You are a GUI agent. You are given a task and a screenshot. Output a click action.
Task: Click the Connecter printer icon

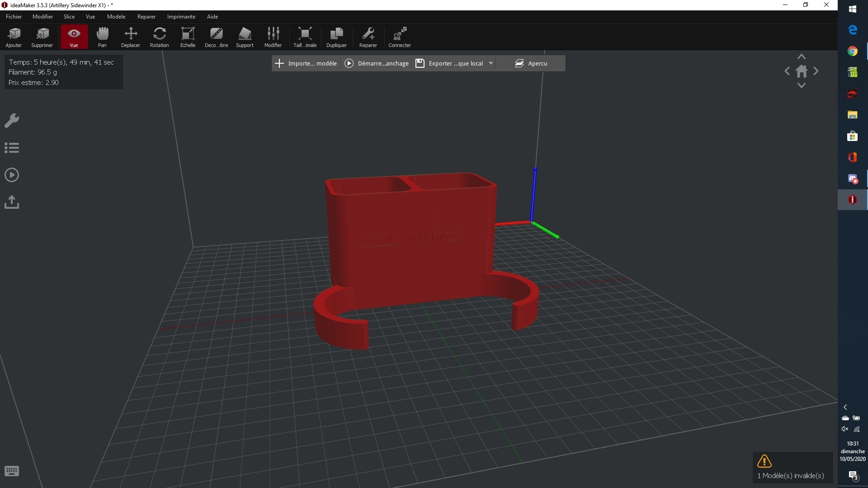click(x=400, y=37)
